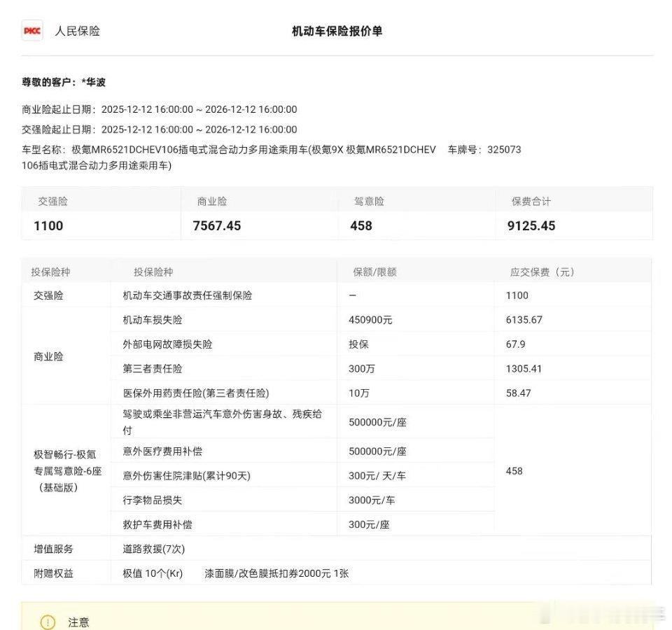Click the 行李物品损失 row label

153,500
